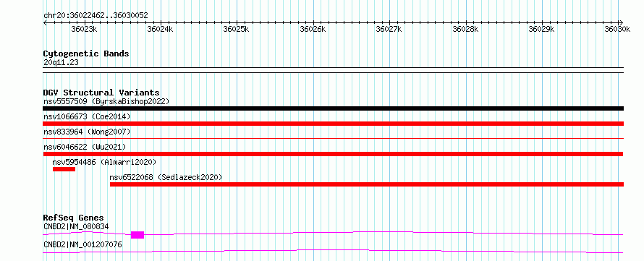Image resolution: width=644 pixels, height=261 pixels.
Task: Click the black nsv5557509 variant bar
Action: coord(333,108)
